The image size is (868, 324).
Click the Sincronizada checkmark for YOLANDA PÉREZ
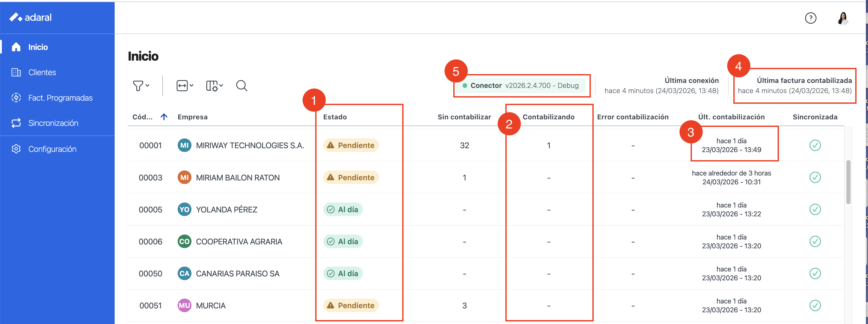click(815, 210)
